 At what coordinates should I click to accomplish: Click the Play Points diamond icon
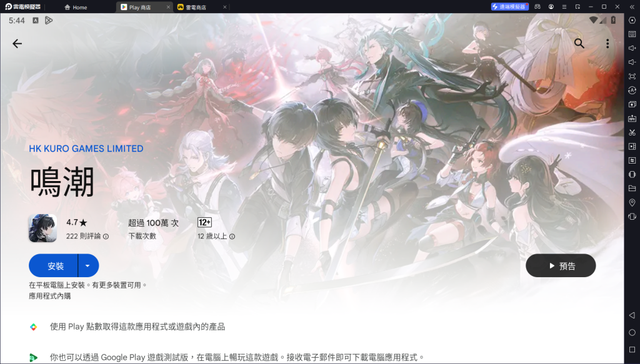point(34,327)
